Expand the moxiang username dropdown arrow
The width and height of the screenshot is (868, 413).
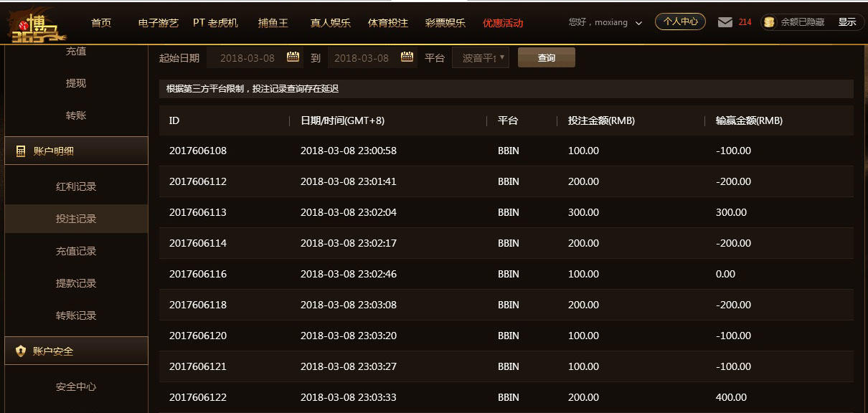[x=638, y=23]
